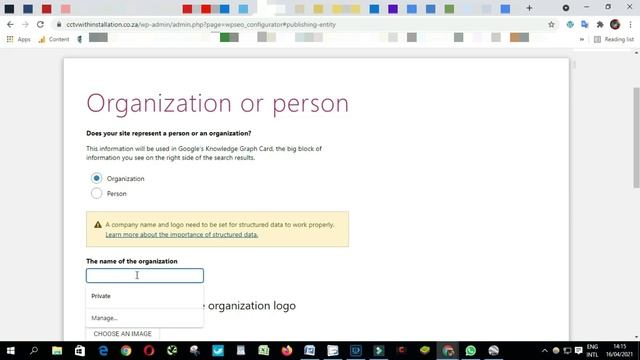Go back using browser back arrow
Screen dimensions: 640x360
[x=10, y=24]
